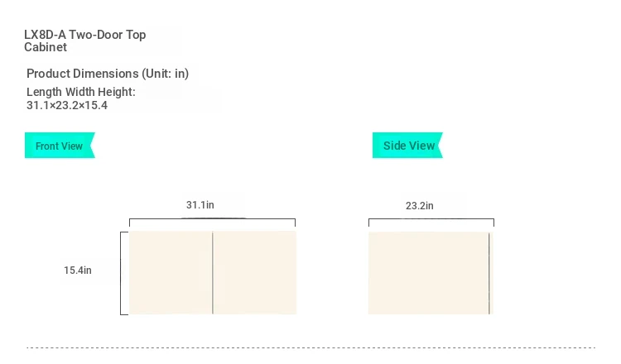Screen dimensions: 621x364
Task: Click the 23.2in depth measurement label
Action: click(x=420, y=206)
